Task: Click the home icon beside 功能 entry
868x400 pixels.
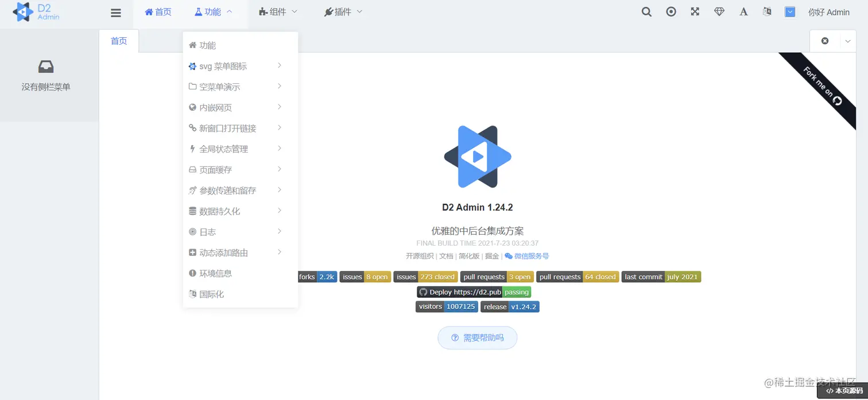Action: [193, 45]
